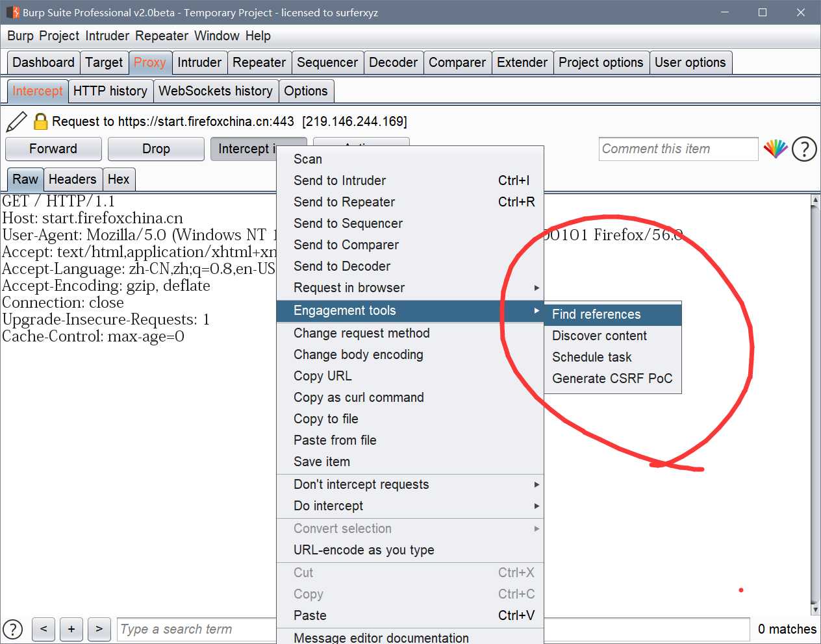Select Generate CSRF PoC
The image size is (821, 644).
tap(613, 378)
